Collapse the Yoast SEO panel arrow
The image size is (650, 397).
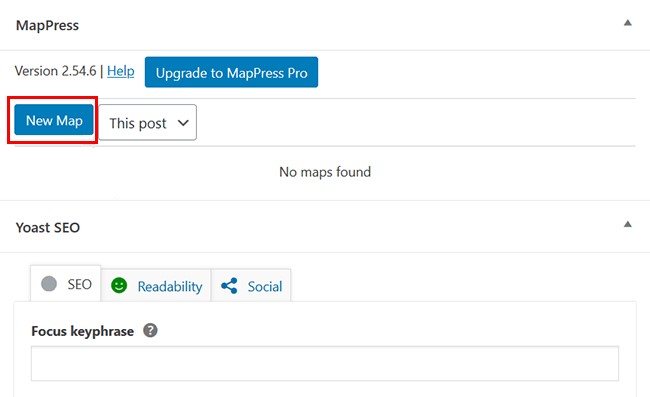click(x=628, y=224)
